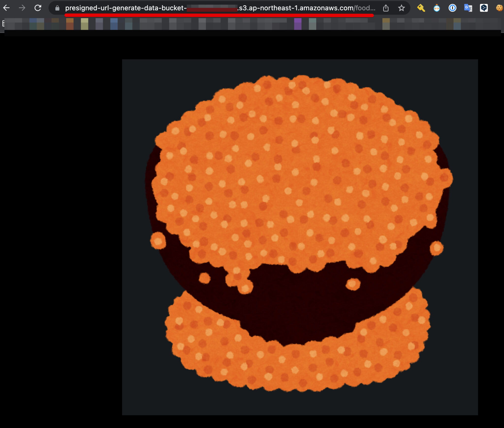
Task: Open the yellow key extension
Action: click(421, 8)
